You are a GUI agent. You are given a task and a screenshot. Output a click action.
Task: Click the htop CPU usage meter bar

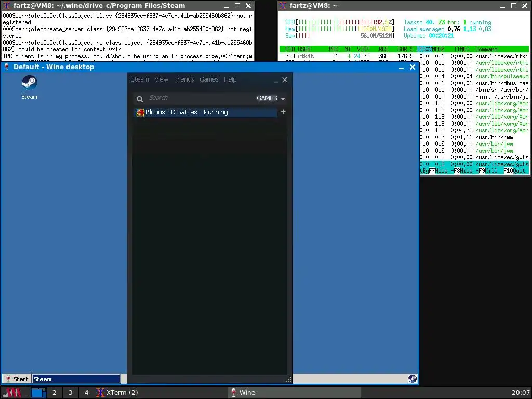(340, 22)
